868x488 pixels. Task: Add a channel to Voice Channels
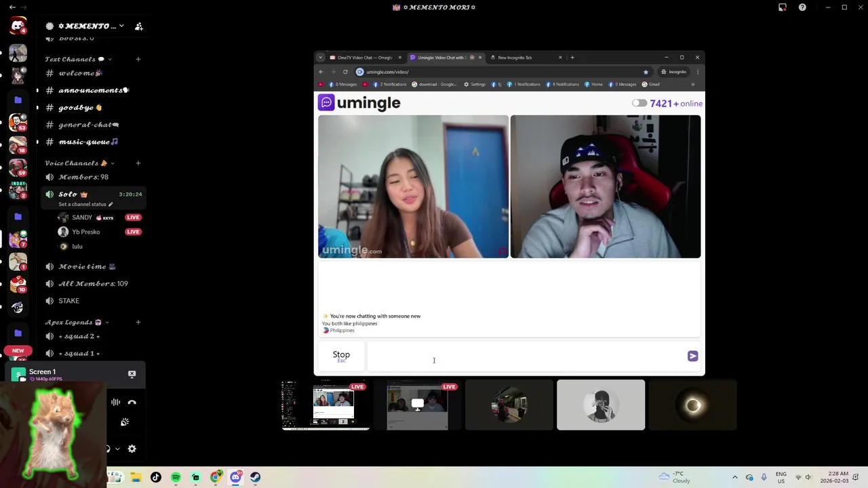[x=138, y=163]
